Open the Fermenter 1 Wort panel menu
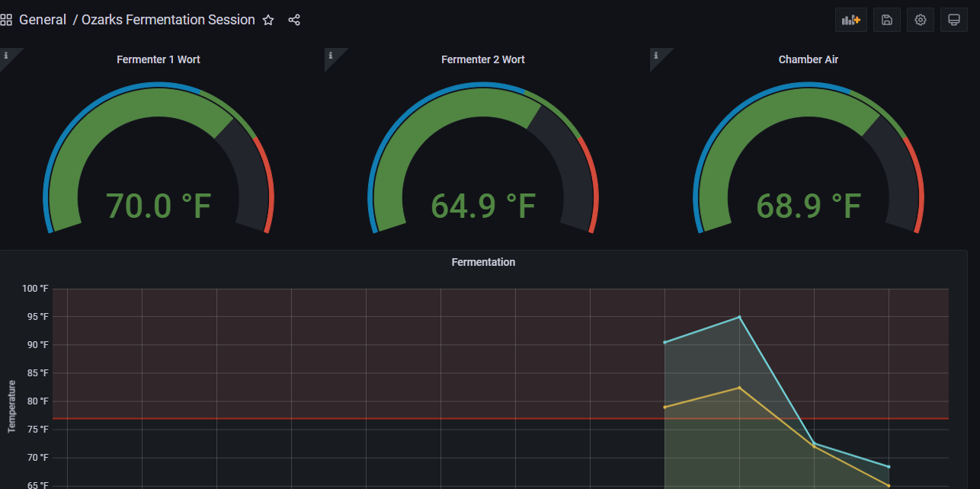The height and width of the screenshot is (489, 980). pos(159,59)
